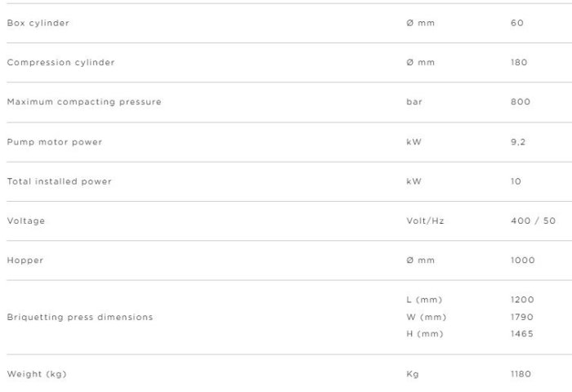This screenshot has height=392, width=572.
Task: Select the Briquetting press dimensions label
Action: [80, 317]
